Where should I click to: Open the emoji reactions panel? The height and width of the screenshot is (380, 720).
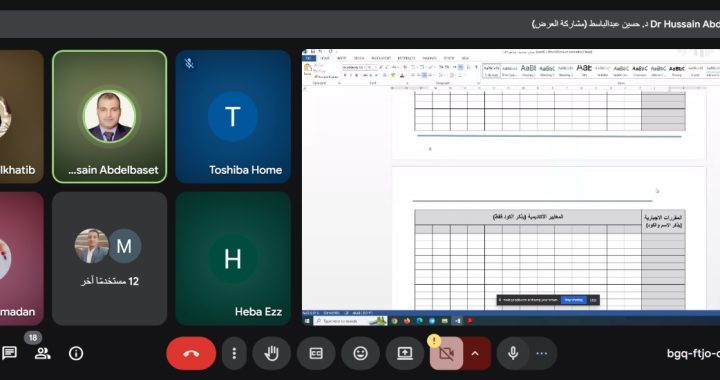pos(360,353)
